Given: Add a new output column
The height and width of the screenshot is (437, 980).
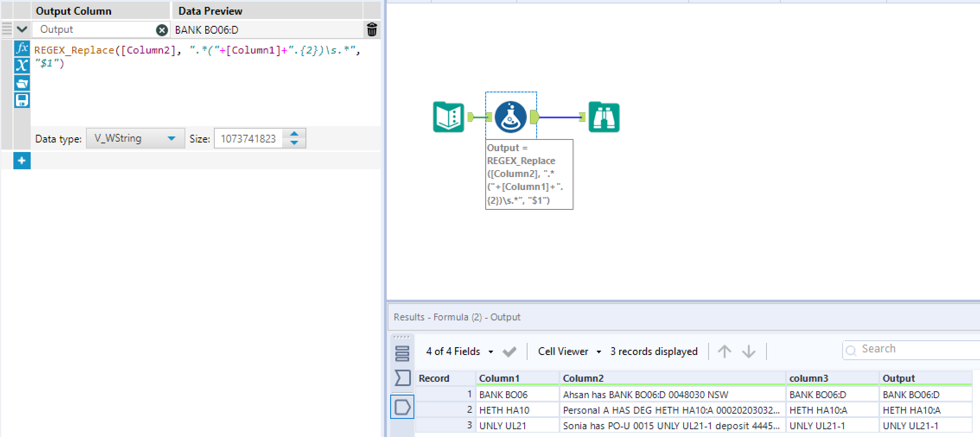Looking at the screenshot, I should [22, 161].
